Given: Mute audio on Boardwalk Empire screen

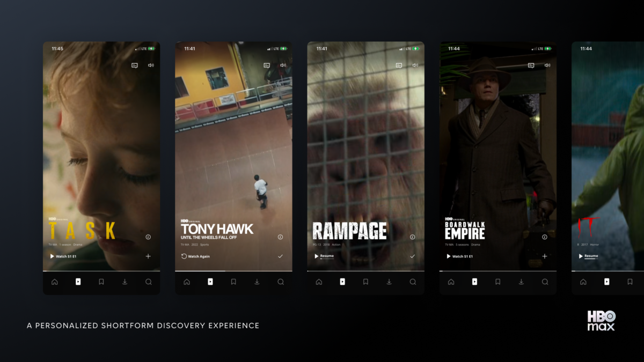Looking at the screenshot, I should (x=547, y=65).
